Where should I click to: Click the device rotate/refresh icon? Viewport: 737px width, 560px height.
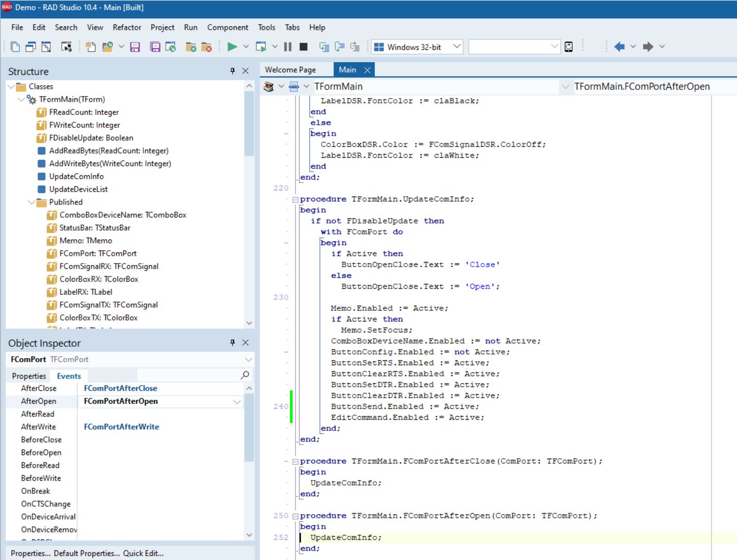[569, 47]
